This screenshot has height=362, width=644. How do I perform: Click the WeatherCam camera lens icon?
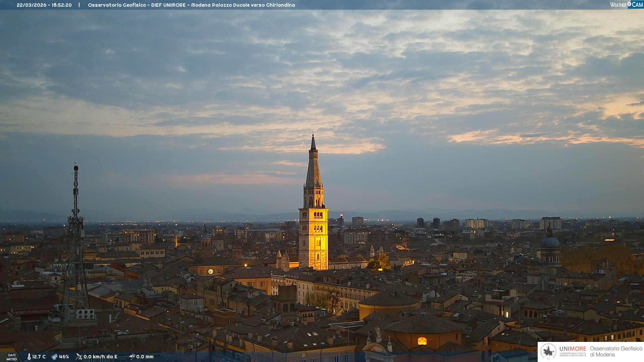click(629, 4)
